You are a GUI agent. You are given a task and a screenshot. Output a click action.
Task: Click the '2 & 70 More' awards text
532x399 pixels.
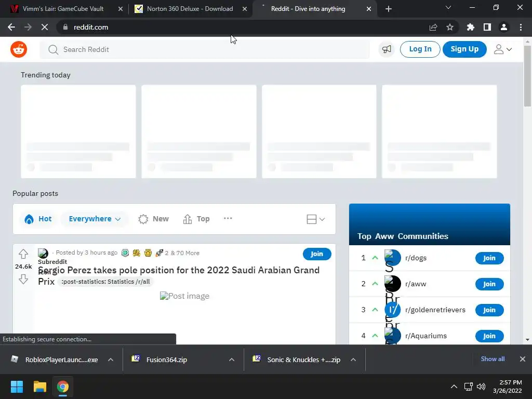(182, 253)
